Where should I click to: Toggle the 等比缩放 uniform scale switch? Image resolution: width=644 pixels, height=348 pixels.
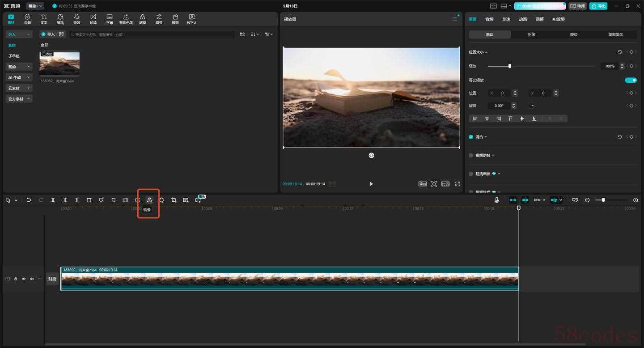tap(631, 80)
